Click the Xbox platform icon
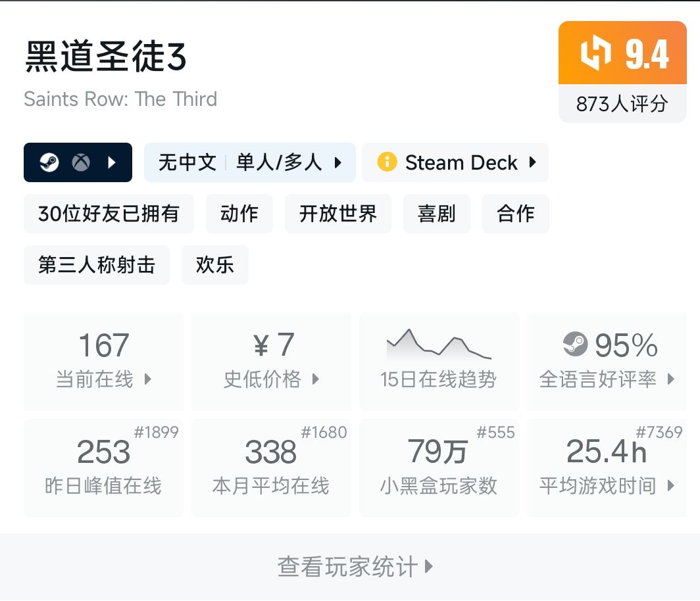This screenshot has width=700, height=601. coord(81,162)
